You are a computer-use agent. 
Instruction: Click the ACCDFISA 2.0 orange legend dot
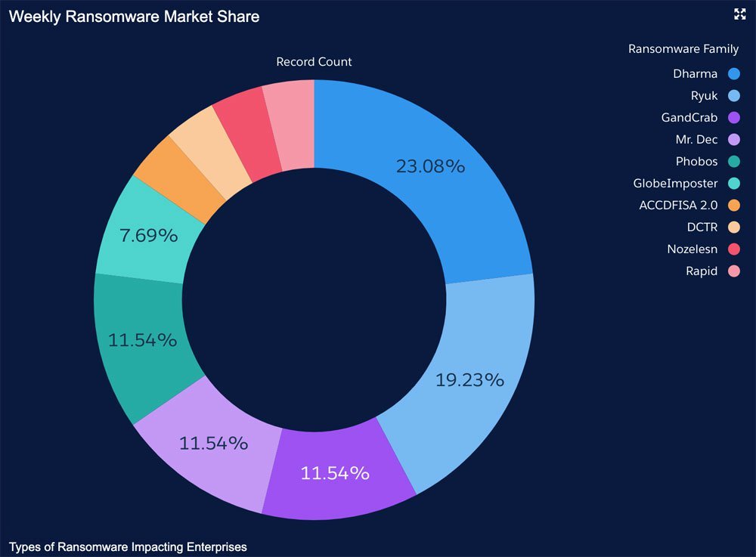tap(733, 206)
